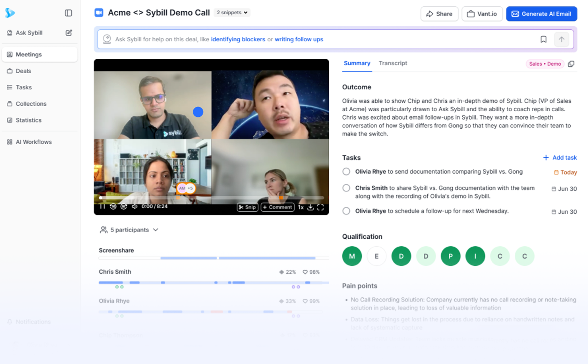Copy summary with the copy icon
This screenshot has height=364, width=588.
coord(571,64)
